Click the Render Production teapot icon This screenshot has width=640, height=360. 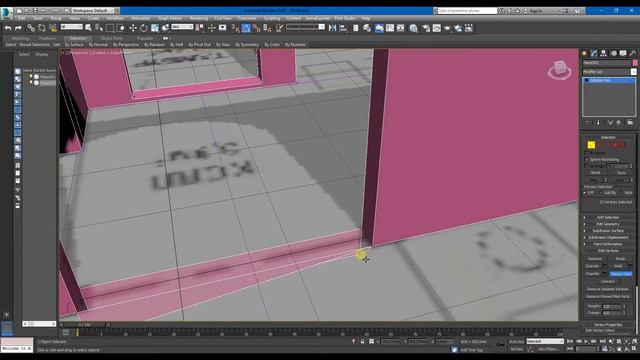(448, 28)
